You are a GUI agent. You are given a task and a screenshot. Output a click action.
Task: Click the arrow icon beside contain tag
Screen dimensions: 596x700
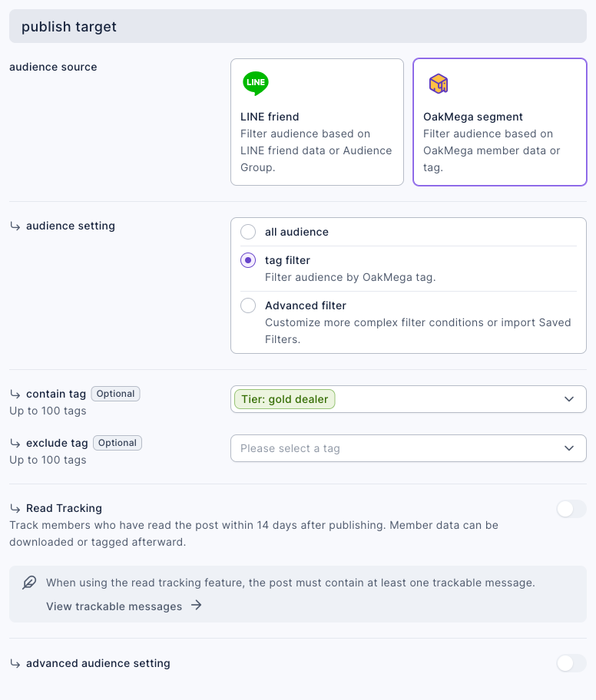click(15, 395)
